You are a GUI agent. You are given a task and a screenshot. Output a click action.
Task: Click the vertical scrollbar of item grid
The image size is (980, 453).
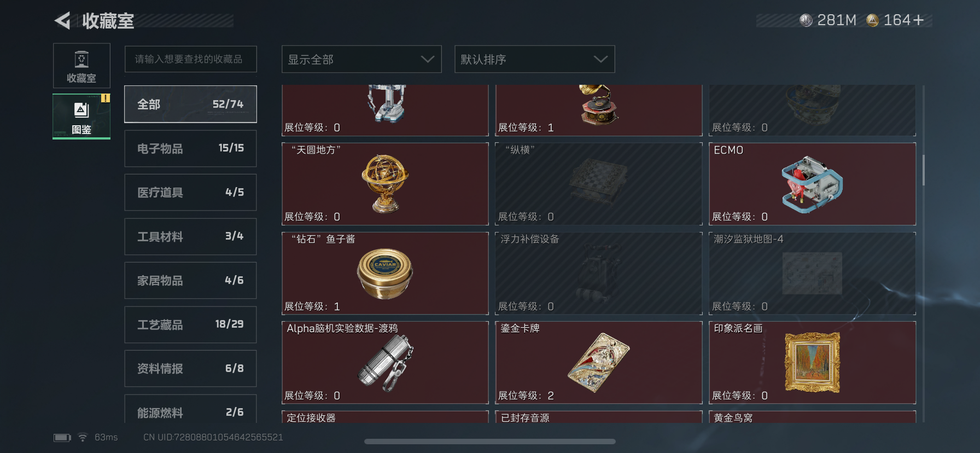924,170
